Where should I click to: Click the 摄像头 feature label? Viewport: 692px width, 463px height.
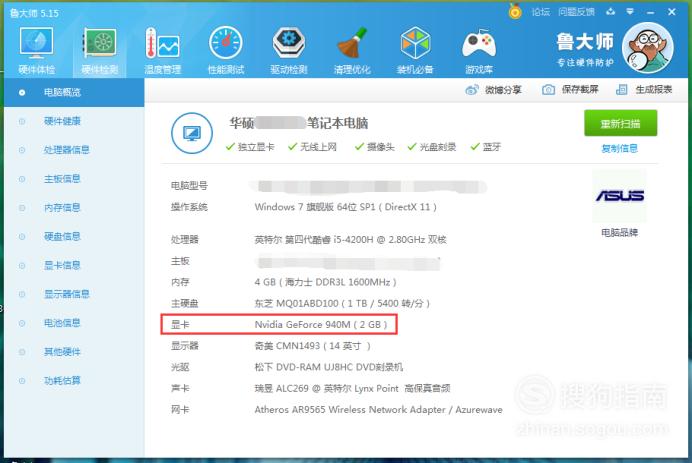click(380, 147)
